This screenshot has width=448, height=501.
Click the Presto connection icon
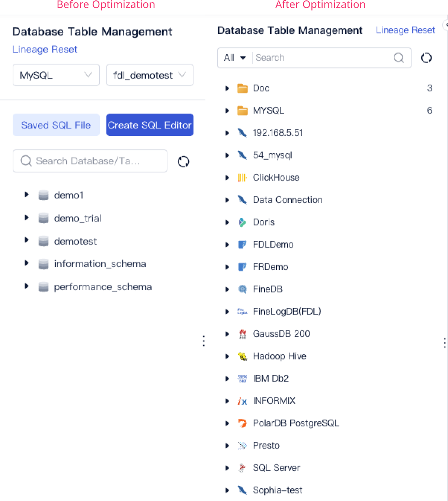[242, 446]
